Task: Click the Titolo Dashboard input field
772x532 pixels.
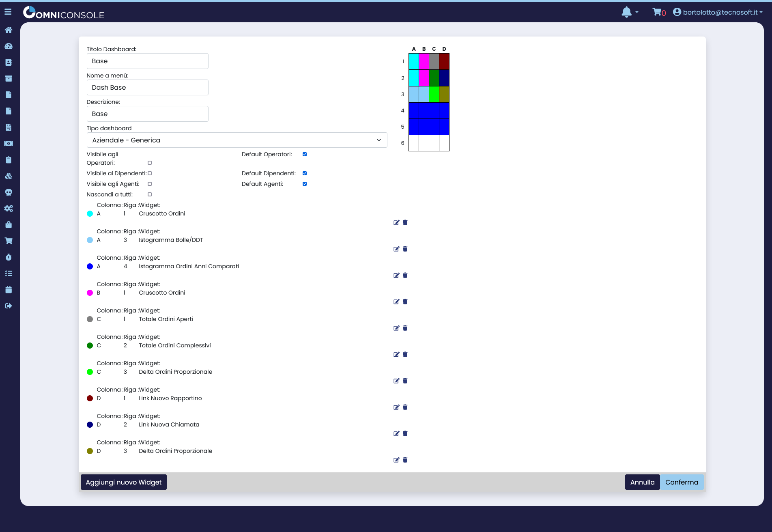Action: pyautogui.click(x=147, y=61)
